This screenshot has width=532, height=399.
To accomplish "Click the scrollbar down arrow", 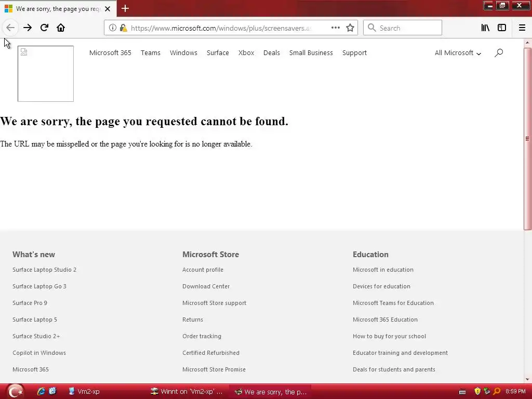I will coord(528,379).
